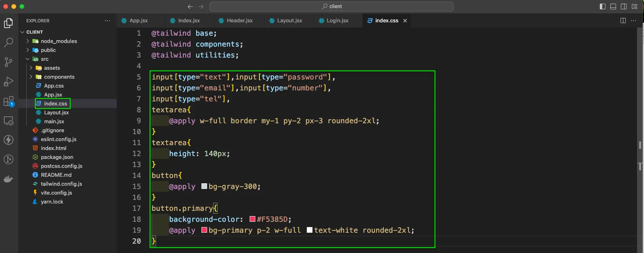This screenshot has width=644, height=253.
Task: Toggle the primary side bar layout icon
Action: point(603,6)
